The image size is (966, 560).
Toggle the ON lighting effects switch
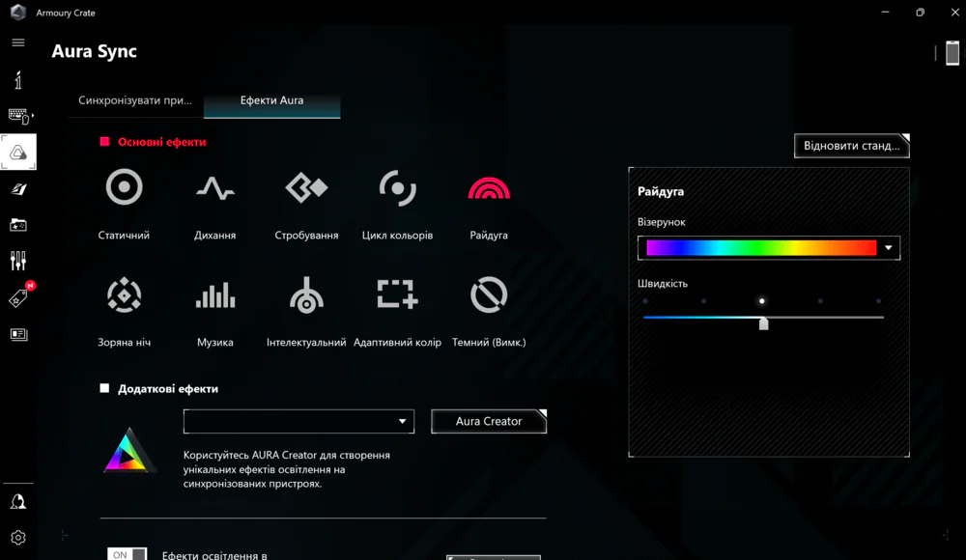pyautogui.click(x=127, y=554)
